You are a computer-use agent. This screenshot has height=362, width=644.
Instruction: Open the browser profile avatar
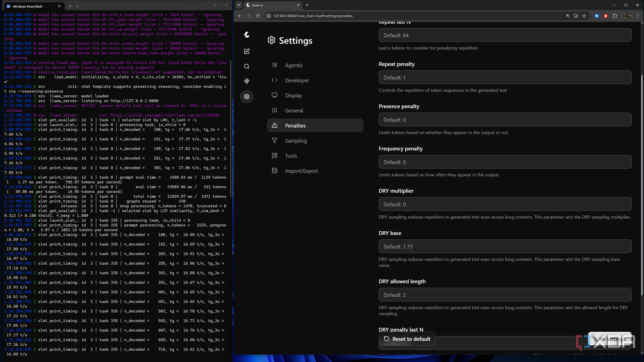coord(628,16)
